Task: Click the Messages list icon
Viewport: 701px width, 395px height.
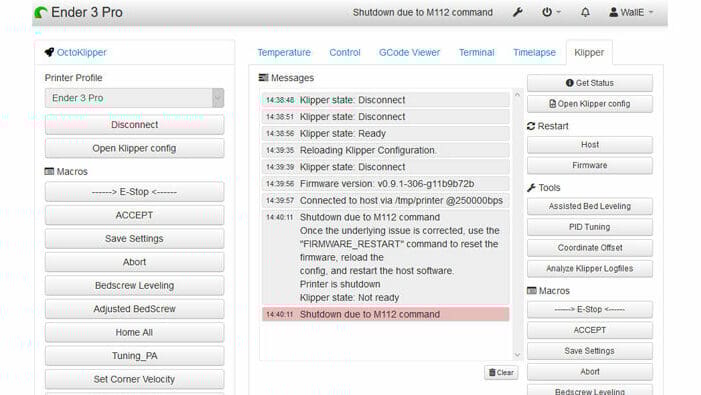Action: pyautogui.click(x=263, y=78)
